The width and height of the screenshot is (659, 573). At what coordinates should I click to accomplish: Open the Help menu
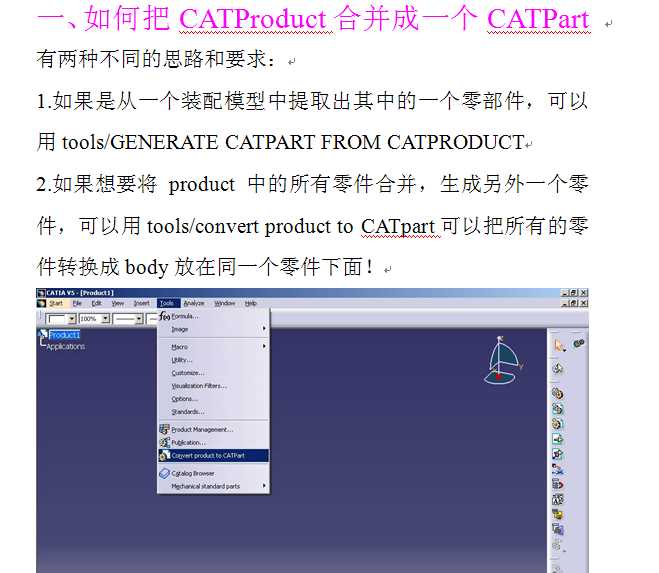250,303
